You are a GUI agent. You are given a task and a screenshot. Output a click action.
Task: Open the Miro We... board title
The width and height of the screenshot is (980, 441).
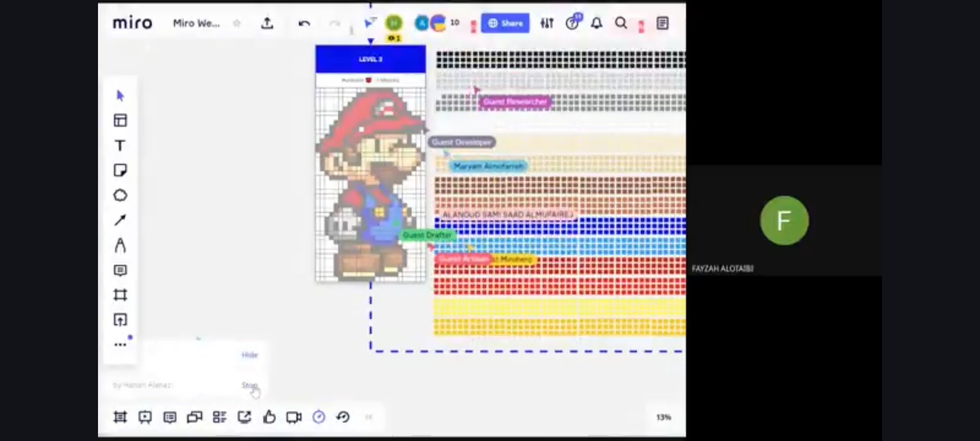point(196,23)
